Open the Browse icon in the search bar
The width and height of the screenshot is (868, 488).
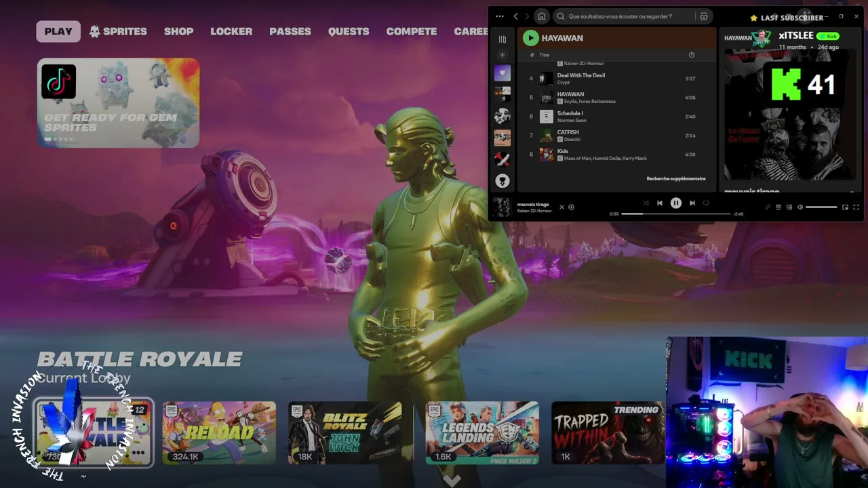click(x=704, y=16)
